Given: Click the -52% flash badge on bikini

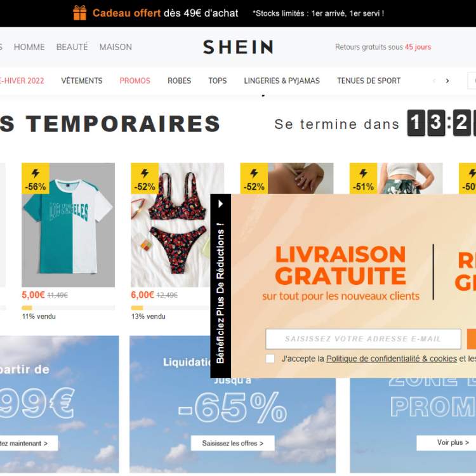Looking at the screenshot, I should point(145,178).
